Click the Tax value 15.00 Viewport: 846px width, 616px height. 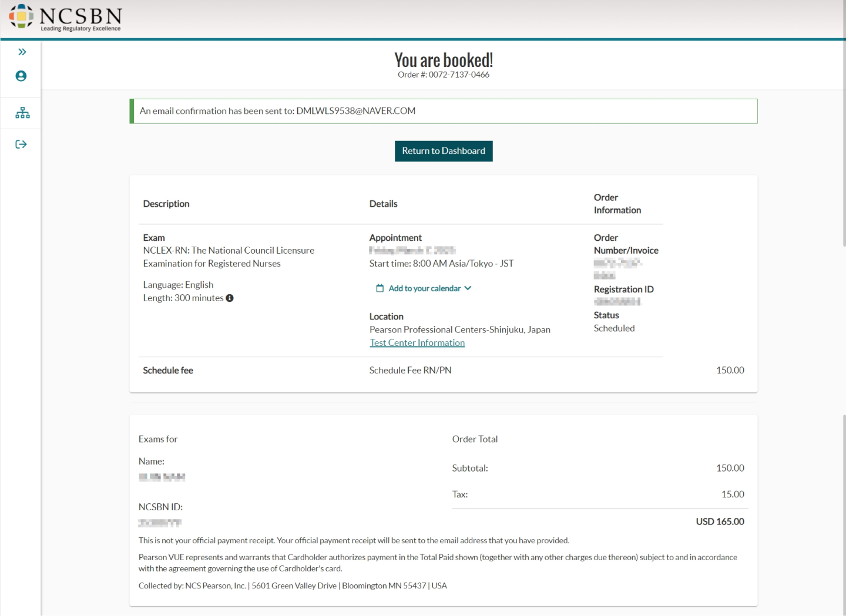pos(733,494)
